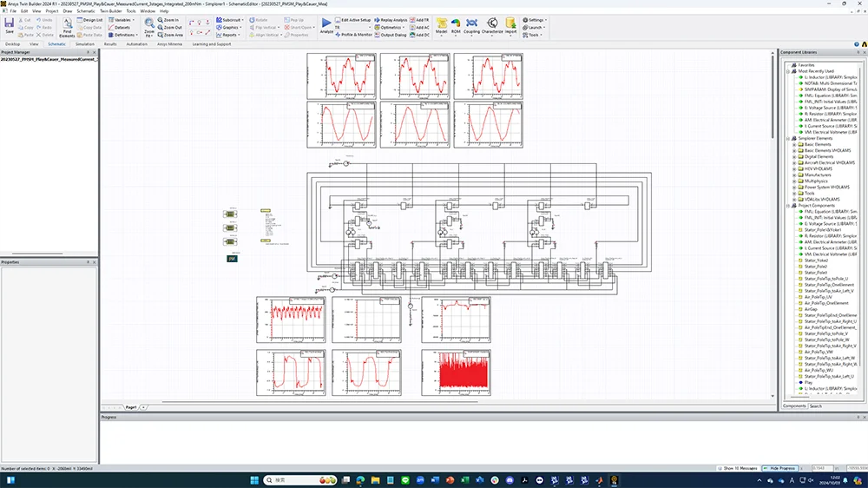Screen dimensions: 868x488
Task: Open the Settings dropdown
Action: pyautogui.click(x=535, y=20)
